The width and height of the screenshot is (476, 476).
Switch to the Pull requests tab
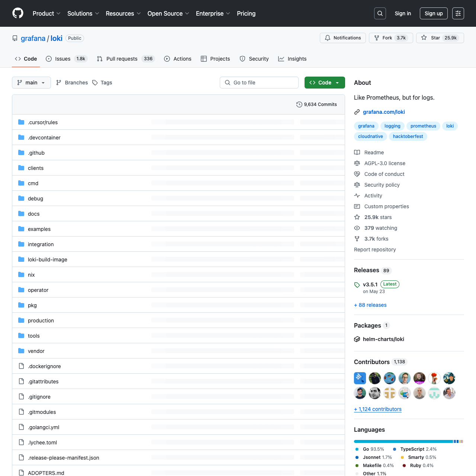[126, 59]
